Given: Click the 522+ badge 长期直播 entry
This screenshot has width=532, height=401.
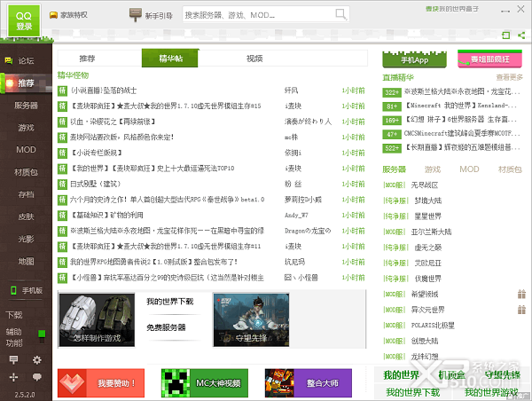Looking at the screenshot, I should [x=392, y=148].
